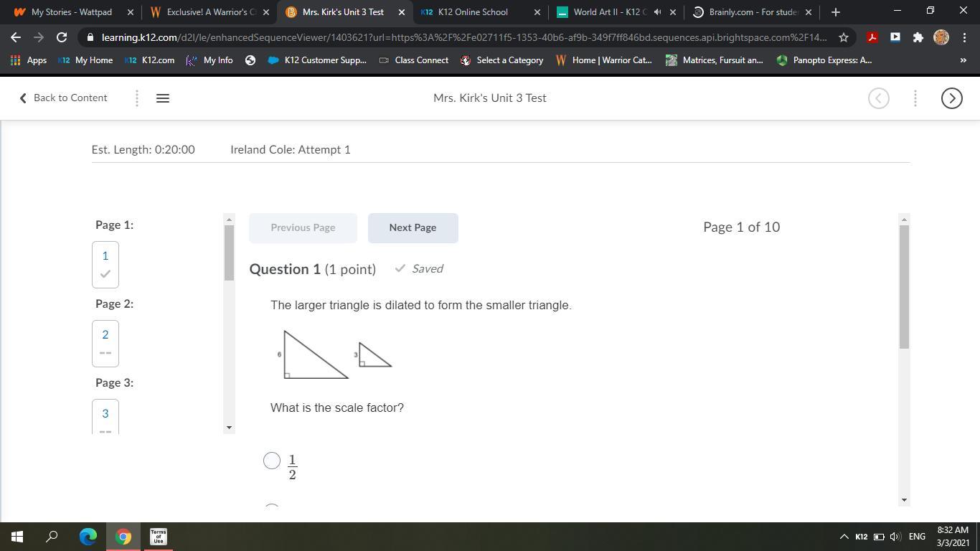980x551 pixels.
Task: Jump to question 3 in the navigator
Action: tap(105, 417)
